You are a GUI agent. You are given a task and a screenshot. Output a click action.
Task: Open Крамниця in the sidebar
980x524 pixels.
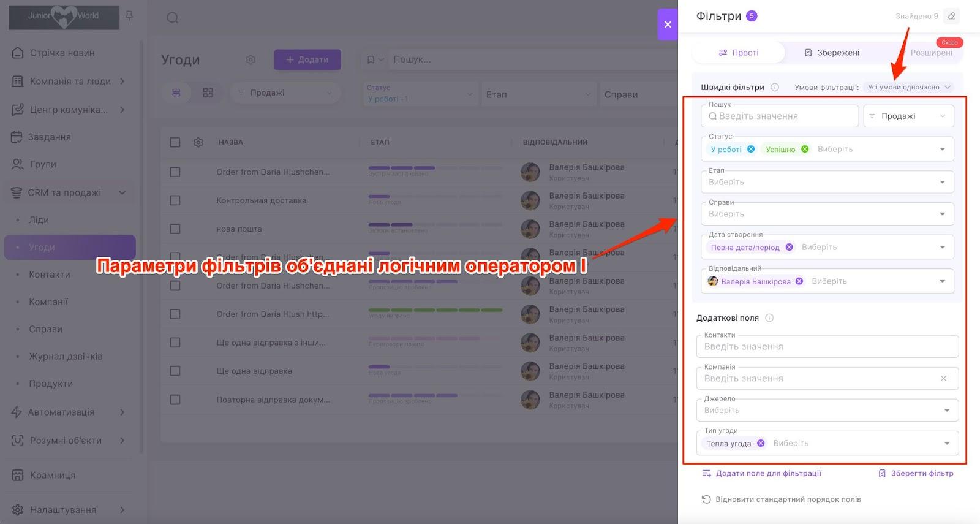coord(53,475)
